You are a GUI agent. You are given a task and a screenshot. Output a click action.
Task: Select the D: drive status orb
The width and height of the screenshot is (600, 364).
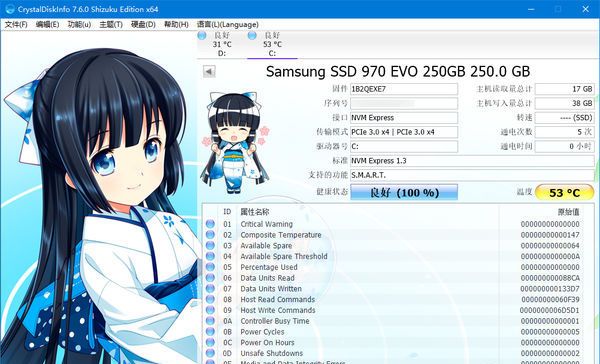click(202, 36)
